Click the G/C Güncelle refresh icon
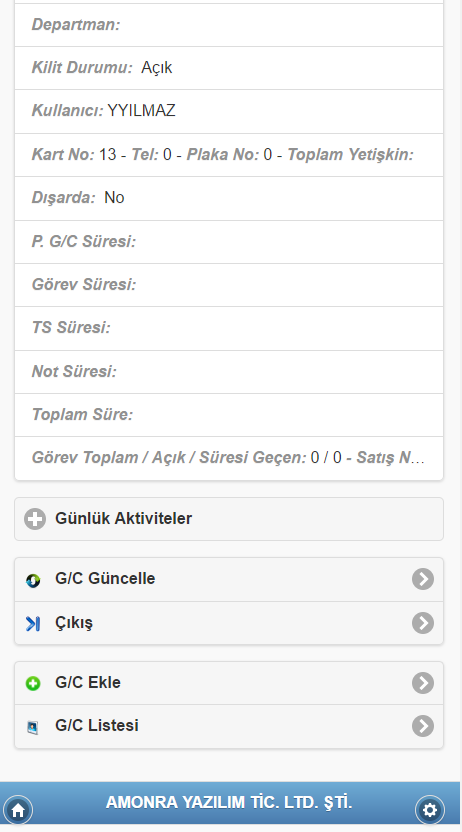Screen dimensions: 462x832 (33, 580)
